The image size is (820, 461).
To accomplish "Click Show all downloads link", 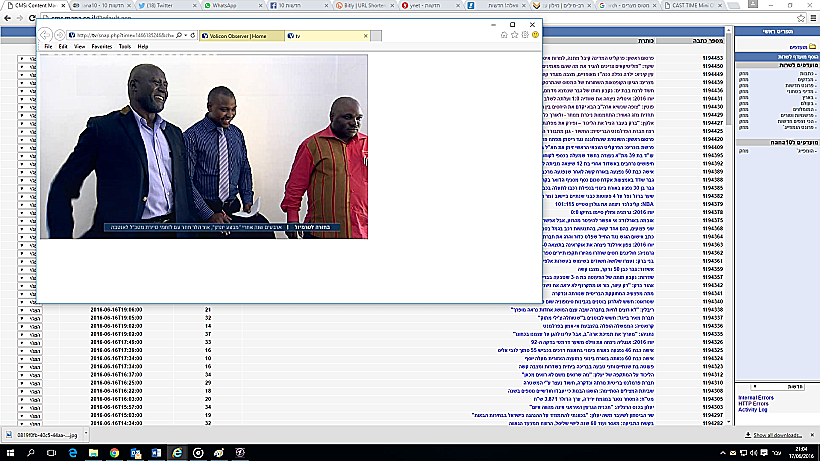I will pos(776,436).
